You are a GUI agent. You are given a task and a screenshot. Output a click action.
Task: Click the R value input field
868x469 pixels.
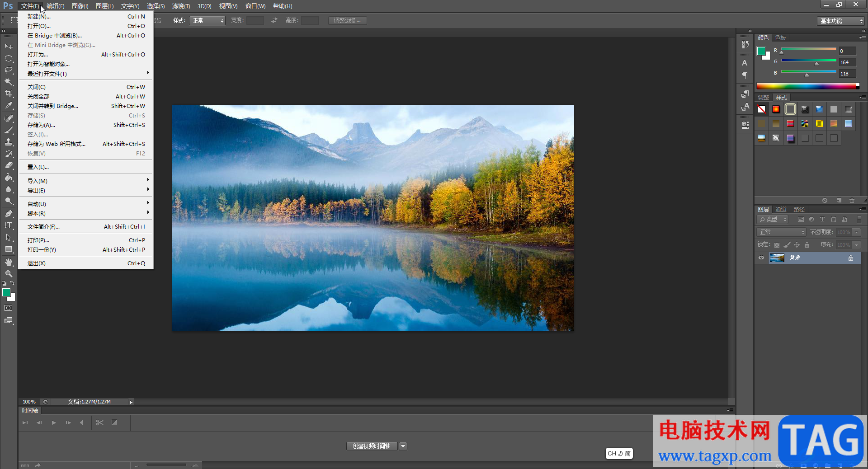(847, 51)
